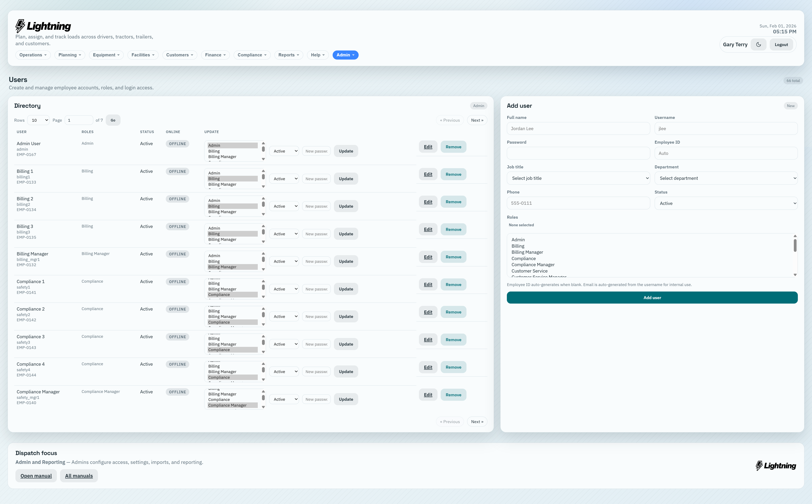Open the Select job title dropdown
Image resolution: width=812 pixels, height=504 pixels.
(578, 178)
